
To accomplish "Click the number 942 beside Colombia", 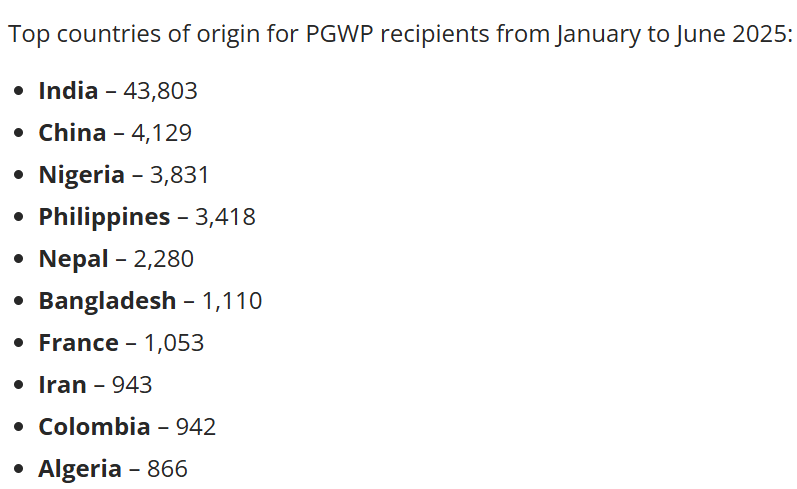I will click(x=196, y=427).
